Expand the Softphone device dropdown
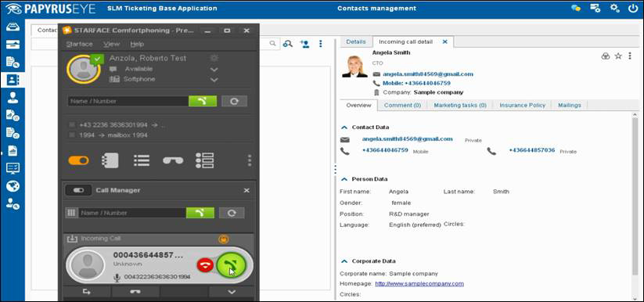Viewport: 644px width, 302px height. (x=214, y=80)
